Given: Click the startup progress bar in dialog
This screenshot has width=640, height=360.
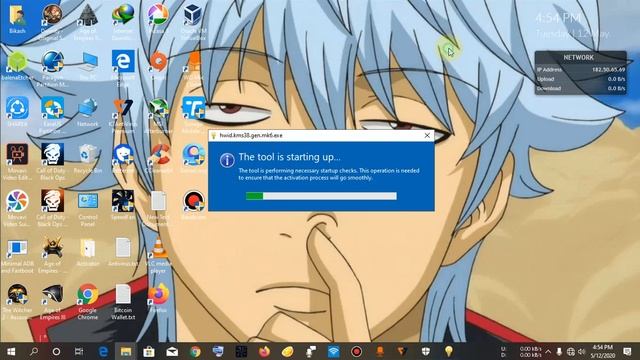Looking at the screenshot, I should [x=321, y=196].
